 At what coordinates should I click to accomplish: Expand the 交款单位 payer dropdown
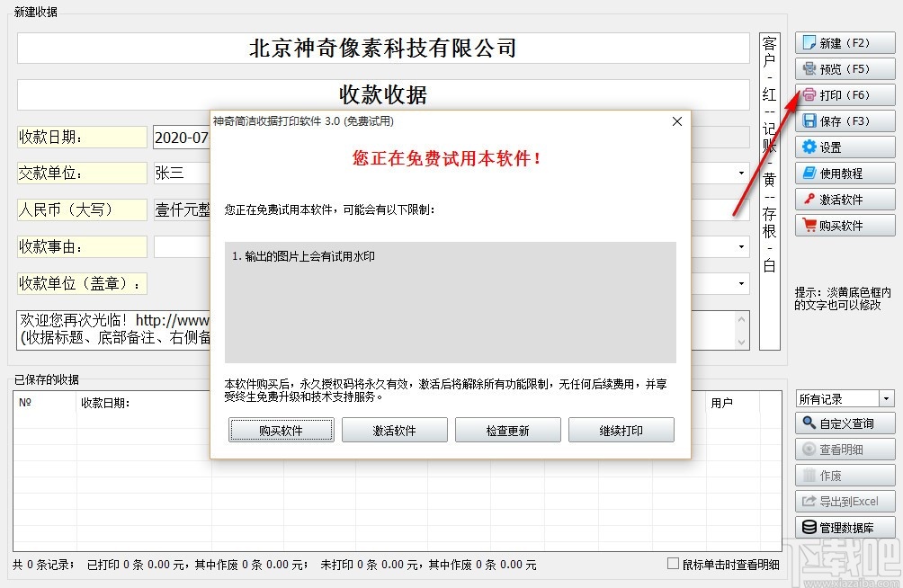pyautogui.click(x=743, y=174)
